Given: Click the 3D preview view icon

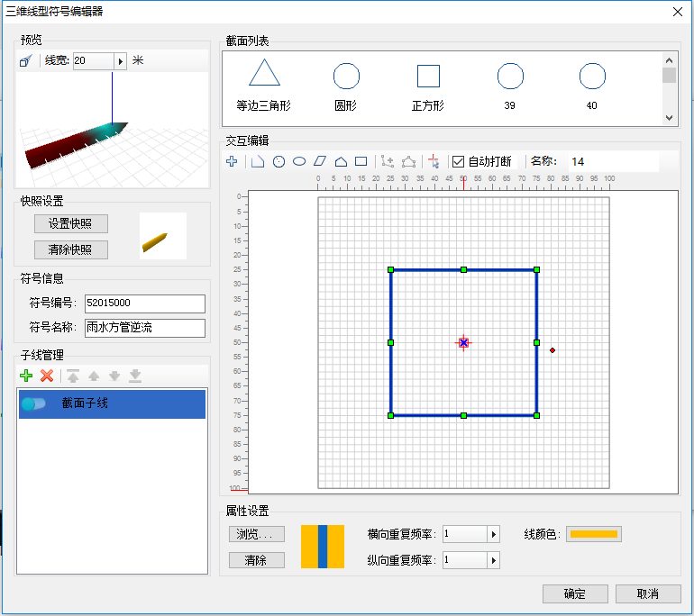Looking at the screenshot, I should coord(25,60).
